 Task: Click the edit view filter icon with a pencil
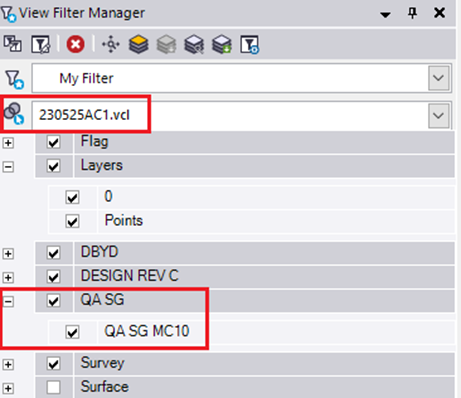click(41, 44)
